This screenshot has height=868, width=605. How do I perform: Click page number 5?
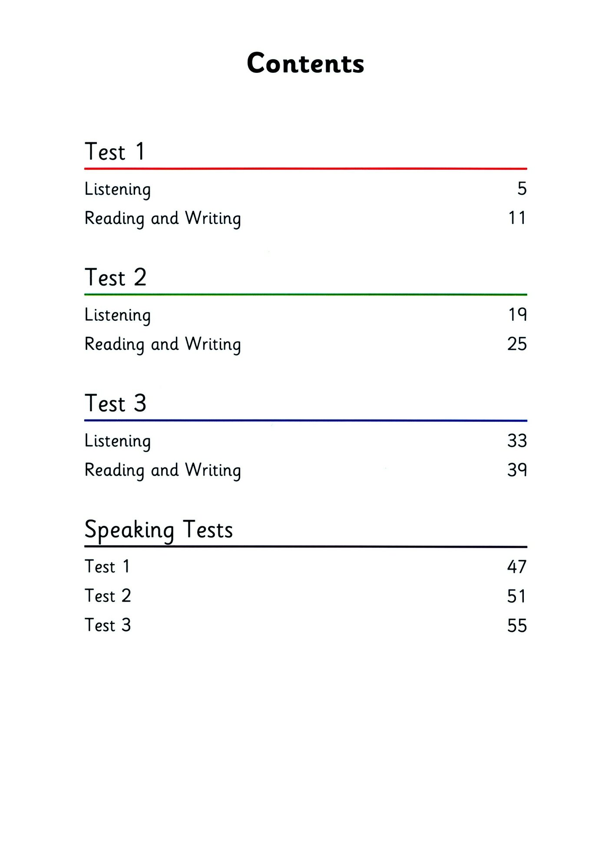click(x=522, y=189)
